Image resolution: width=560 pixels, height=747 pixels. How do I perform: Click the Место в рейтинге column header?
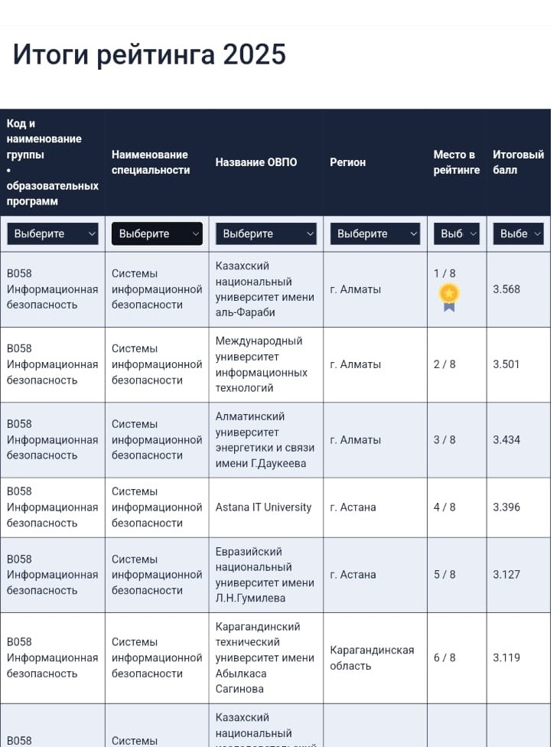pos(456,162)
